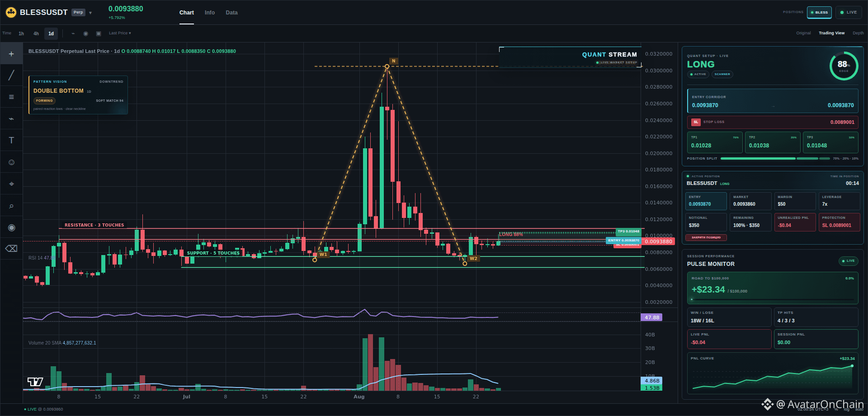This screenshot has width=868, height=416.
Task: Click the ENTRY 0.0093870 chart label
Action: coord(623,241)
